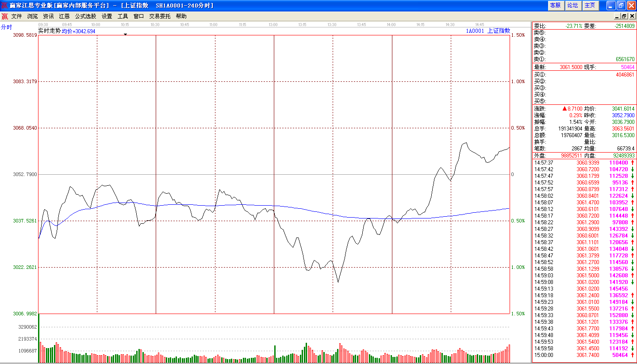The height and width of the screenshot is (364, 637).
Task: Open the 浏览 menu
Action: click(32, 16)
